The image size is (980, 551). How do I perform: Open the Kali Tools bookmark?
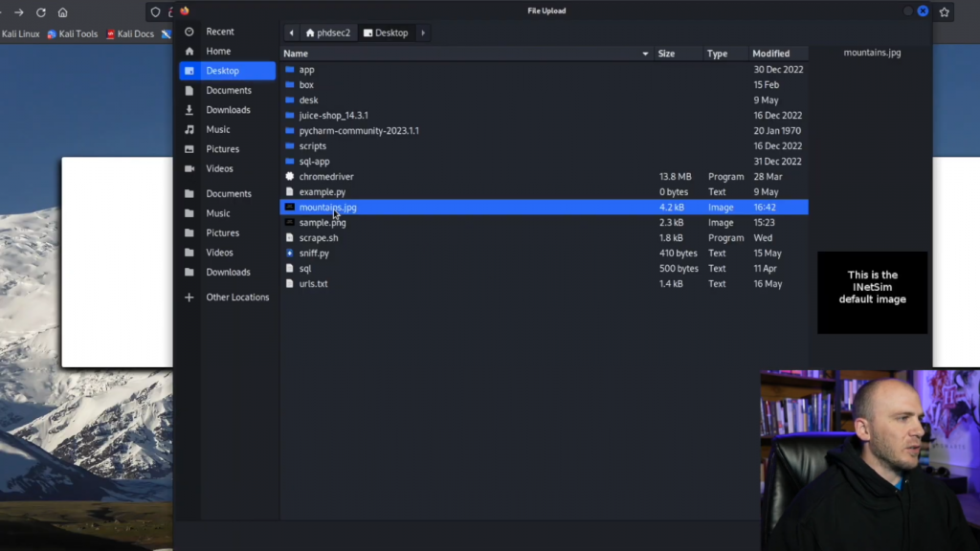click(73, 33)
